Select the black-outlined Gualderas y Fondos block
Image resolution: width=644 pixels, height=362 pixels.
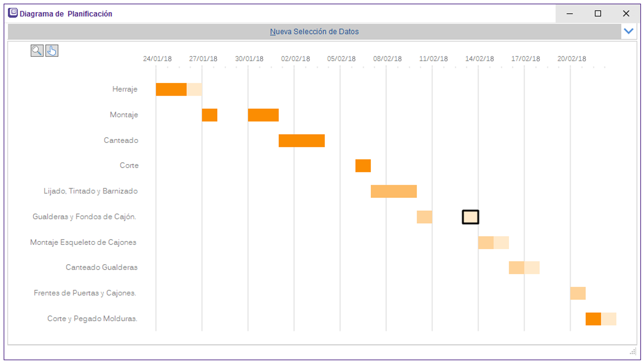click(470, 217)
